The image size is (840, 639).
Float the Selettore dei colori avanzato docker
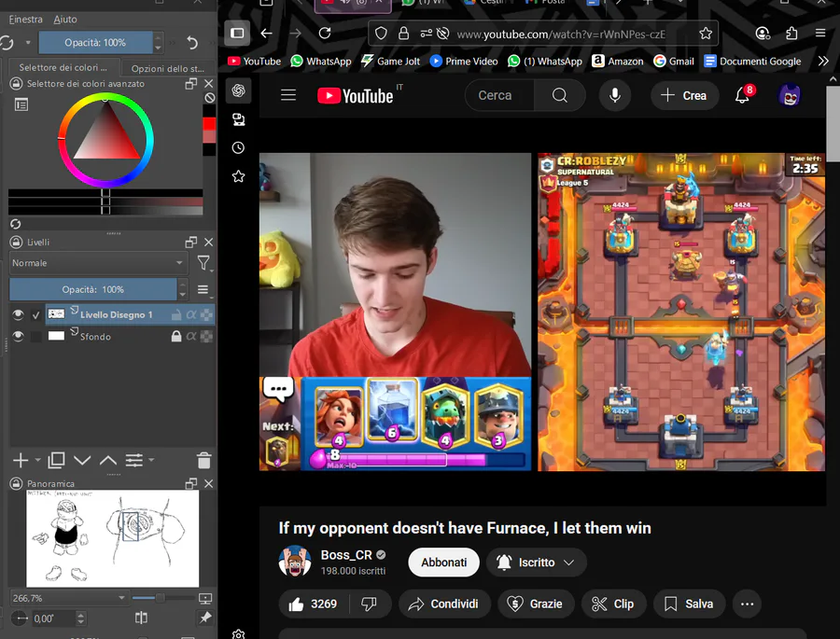coord(190,84)
